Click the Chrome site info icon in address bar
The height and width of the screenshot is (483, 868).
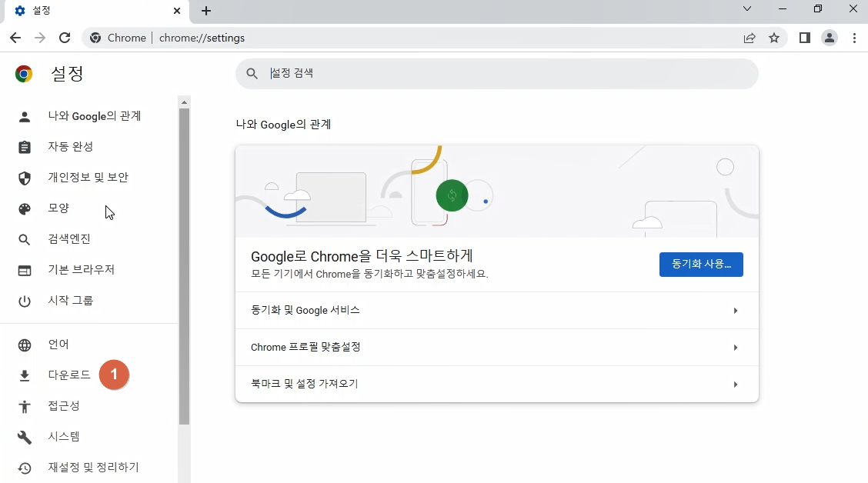(95, 38)
